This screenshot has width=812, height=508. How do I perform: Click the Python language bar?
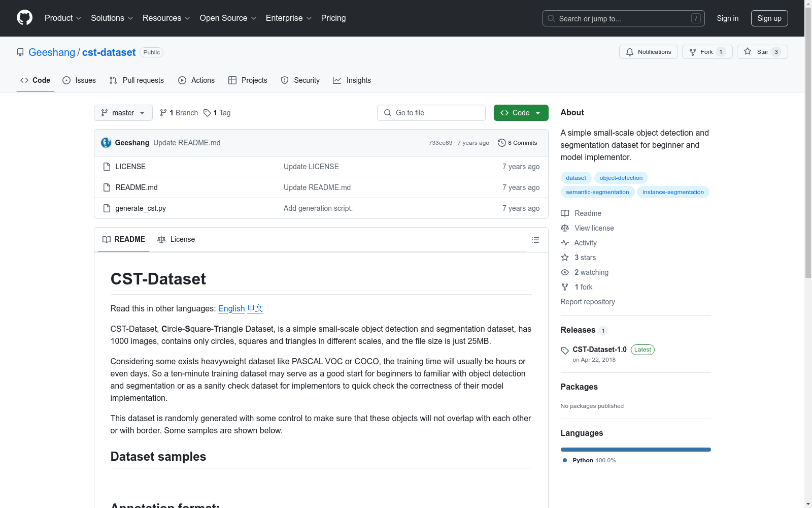pyautogui.click(x=636, y=450)
